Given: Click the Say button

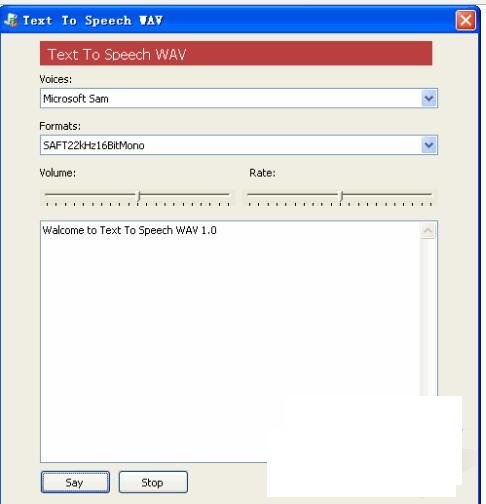Looking at the screenshot, I should [x=75, y=482].
